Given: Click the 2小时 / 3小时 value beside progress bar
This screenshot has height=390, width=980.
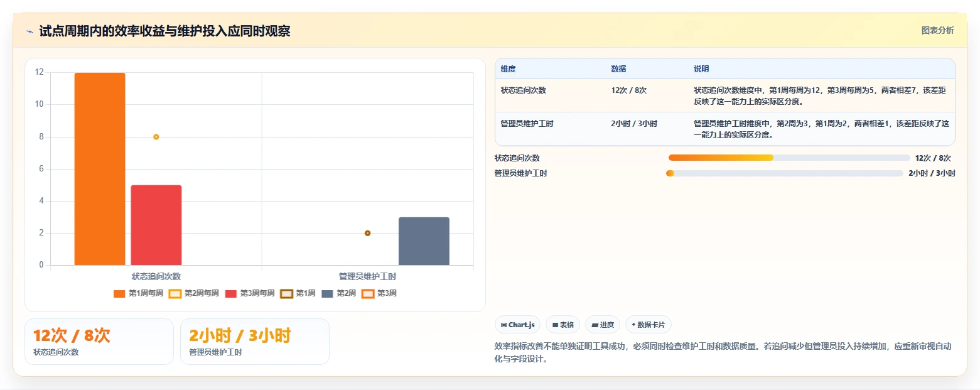Looking at the screenshot, I should [x=932, y=173].
